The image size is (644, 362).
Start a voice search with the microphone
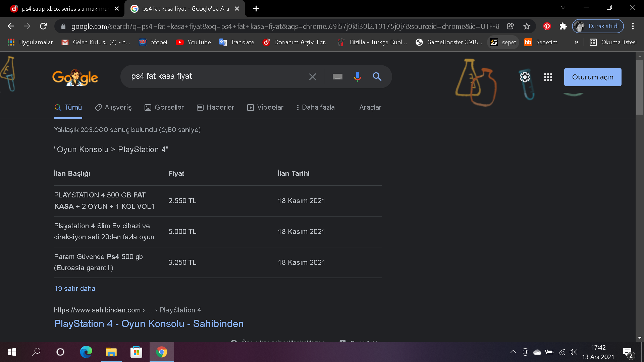coord(358,77)
